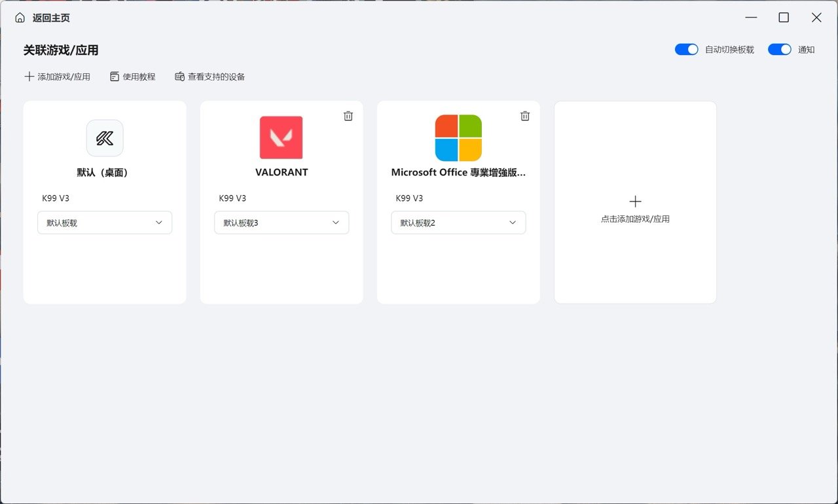838x504 pixels.
Task: Click the plus icon next to 添加游戏/应用
Action: tap(29, 77)
